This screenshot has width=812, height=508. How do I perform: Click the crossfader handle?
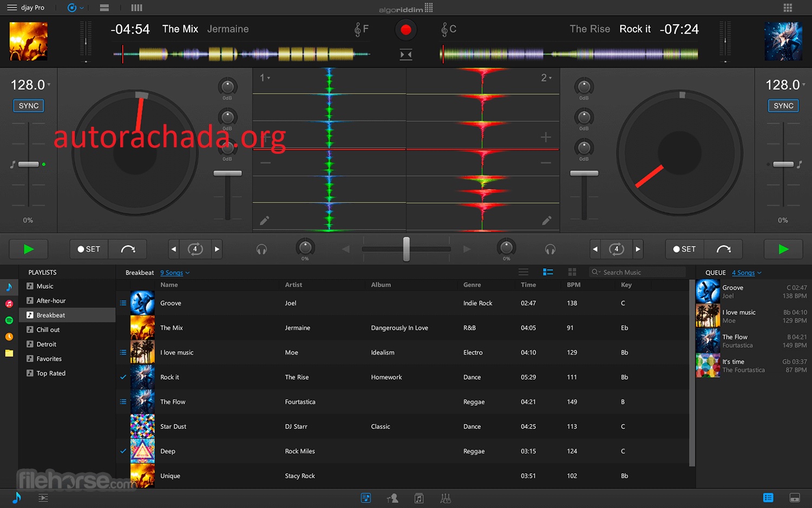point(406,249)
